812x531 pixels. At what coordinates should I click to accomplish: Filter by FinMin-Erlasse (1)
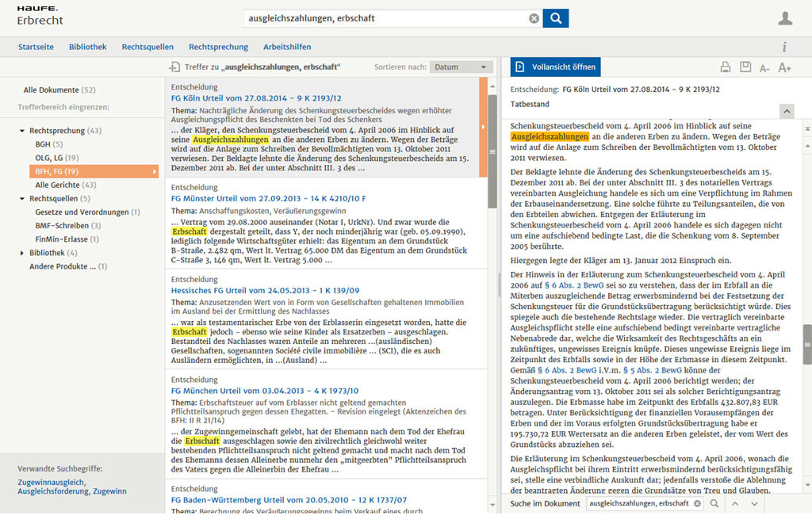point(67,239)
